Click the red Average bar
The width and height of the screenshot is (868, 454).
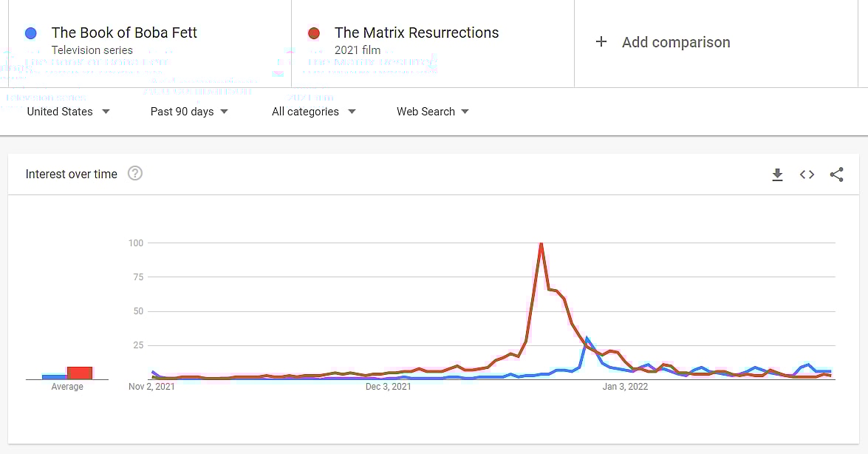click(x=80, y=373)
